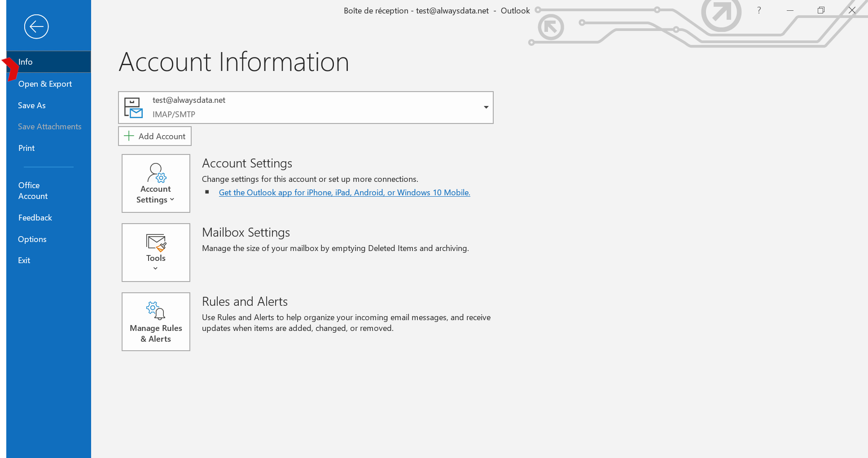Open the Get the Outlook app link
This screenshot has height=458, width=868.
[345, 193]
